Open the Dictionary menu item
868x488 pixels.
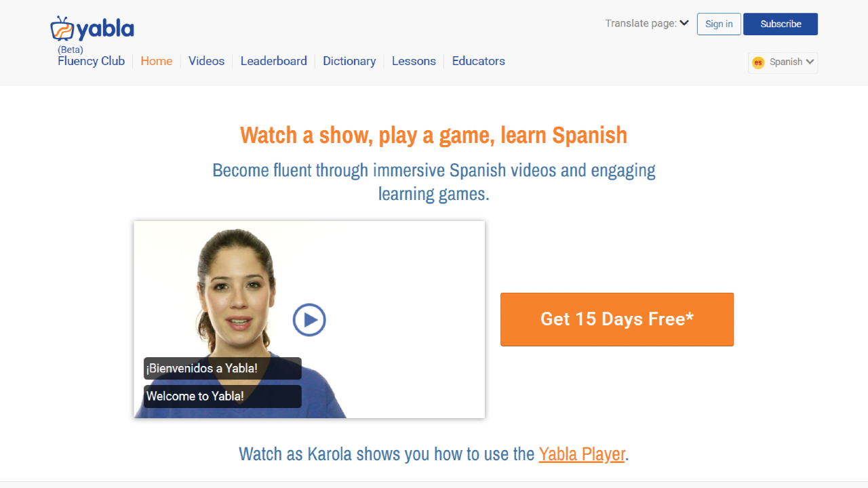click(x=349, y=61)
